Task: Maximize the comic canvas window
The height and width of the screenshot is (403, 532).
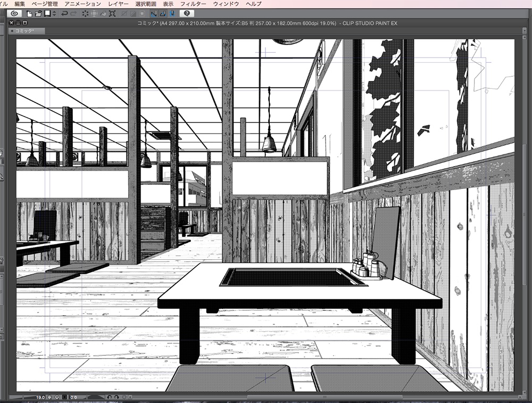Action: tap(25, 23)
